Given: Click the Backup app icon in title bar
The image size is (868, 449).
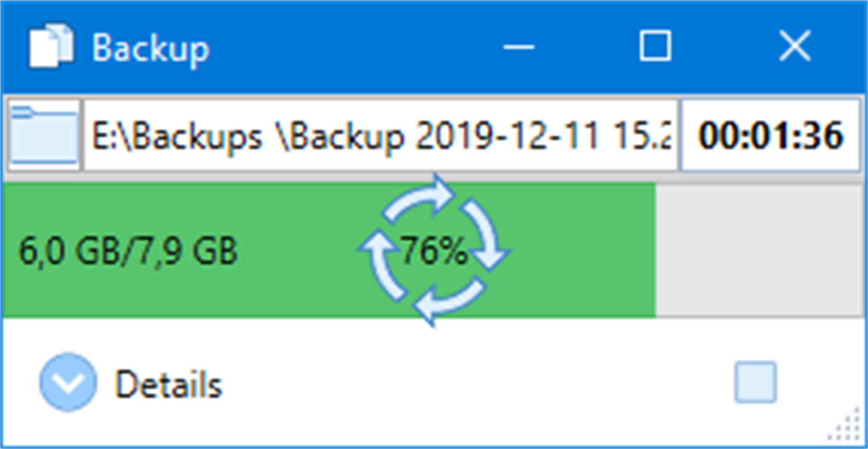Looking at the screenshot, I should 51,48.
